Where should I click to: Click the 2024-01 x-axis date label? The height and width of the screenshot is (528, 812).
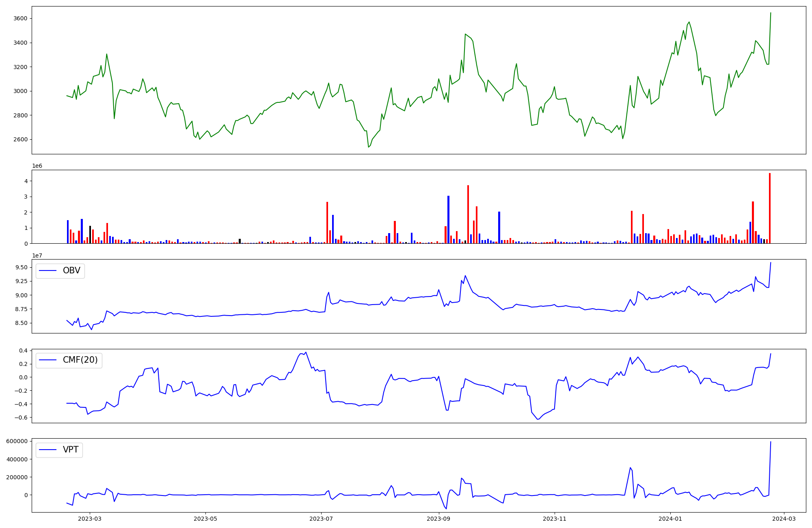[670, 519]
